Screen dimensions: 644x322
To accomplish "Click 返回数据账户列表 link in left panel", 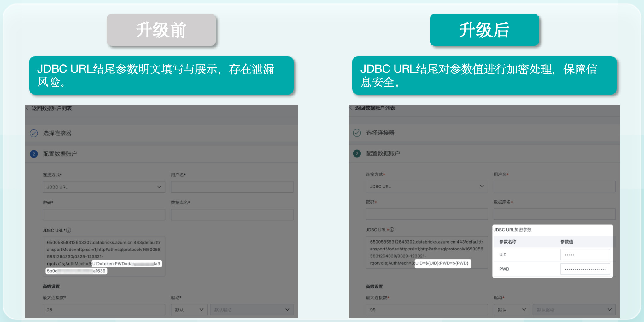I will (x=52, y=108).
